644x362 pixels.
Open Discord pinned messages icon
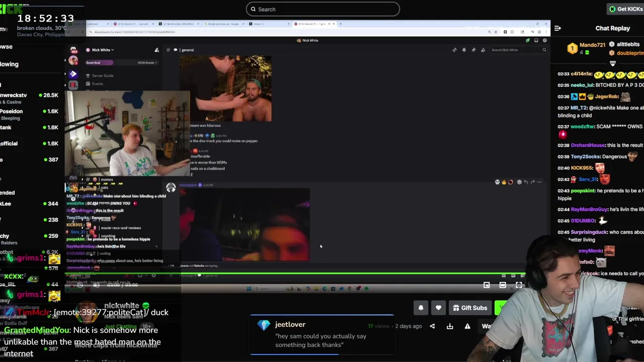(473, 50)
